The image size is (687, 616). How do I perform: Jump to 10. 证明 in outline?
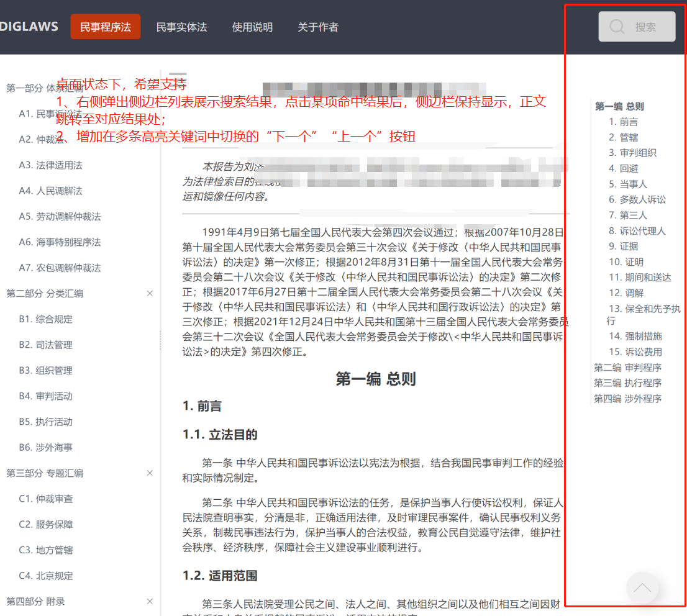626,262
